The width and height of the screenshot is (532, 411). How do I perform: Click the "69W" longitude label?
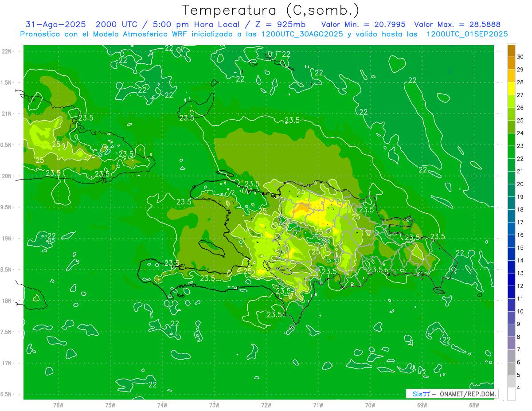(x=422, y=405)
